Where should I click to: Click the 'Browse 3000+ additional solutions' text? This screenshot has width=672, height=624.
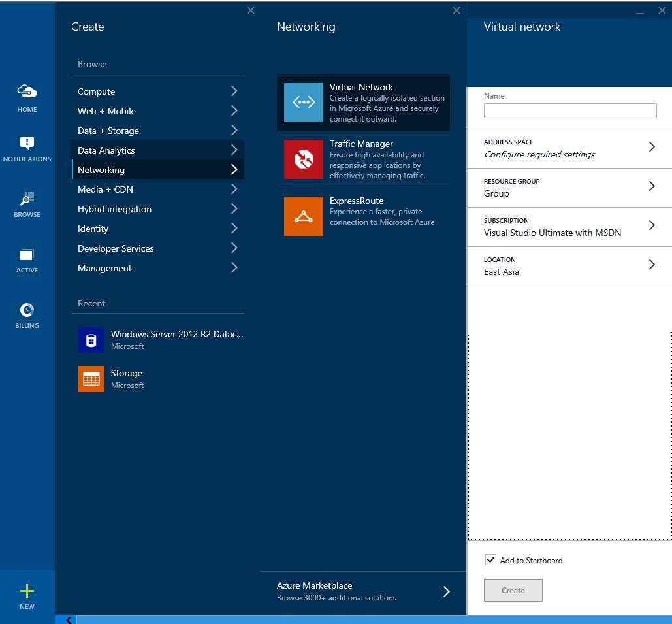(336, 598)
